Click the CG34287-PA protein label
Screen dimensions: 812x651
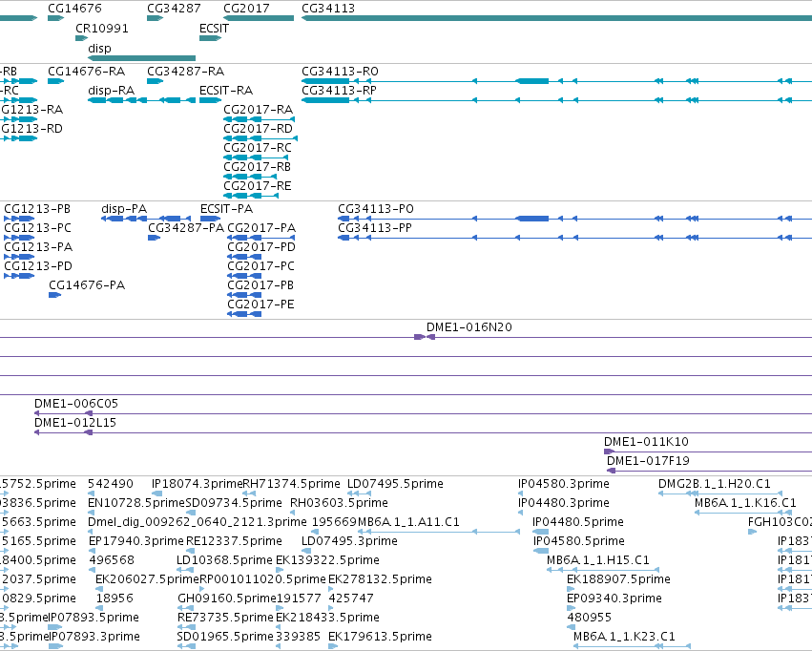[x=186, y=228]
